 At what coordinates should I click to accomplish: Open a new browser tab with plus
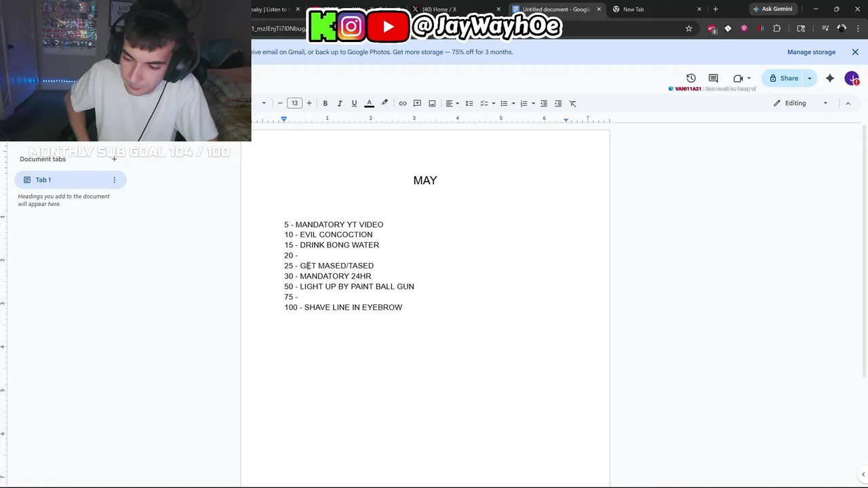coord(715,9)
